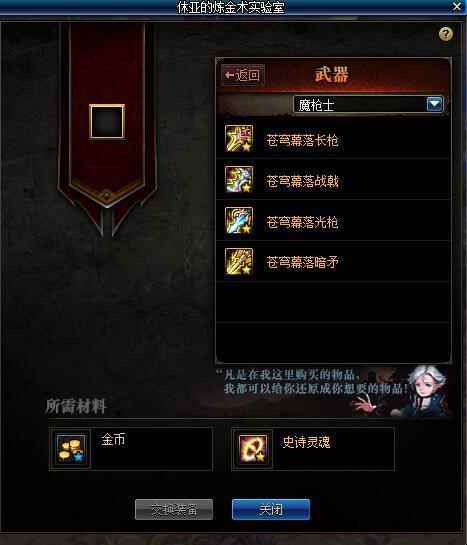Click the 苍穹幕落长枪 weapon icon
Screen dimensions: 467x545
point(239,139)
